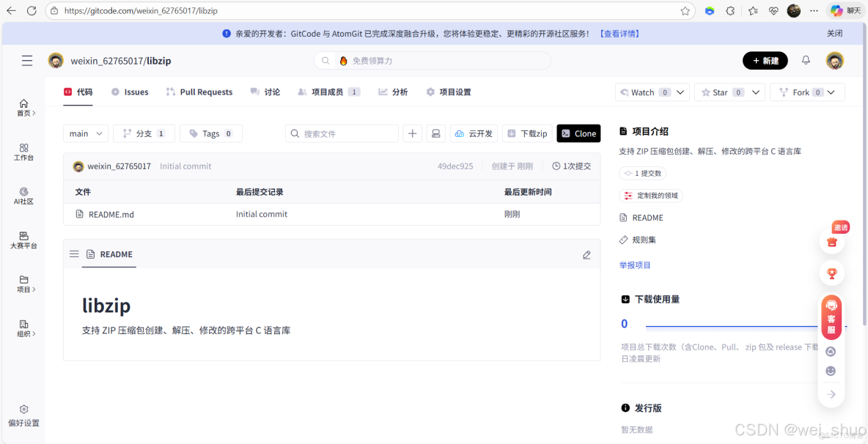Switch to the Issues tab
Screen dimensions: 868x444
pos(133,92)
